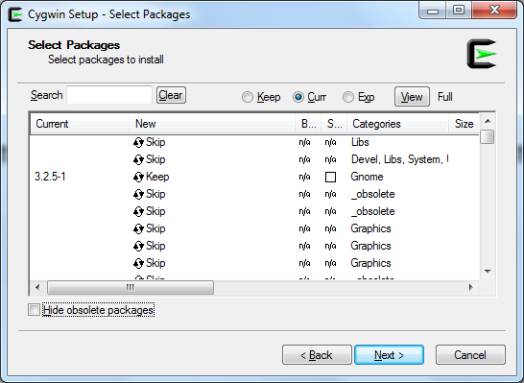The width and height of the screenshot is (524, 383).
Task: Click the Skip text in the Devel, Libs, System row
Action: tap(155, 159)
